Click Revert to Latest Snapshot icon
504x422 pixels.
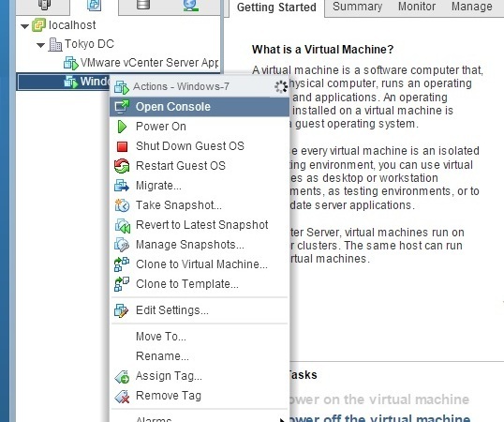point(122,225)
